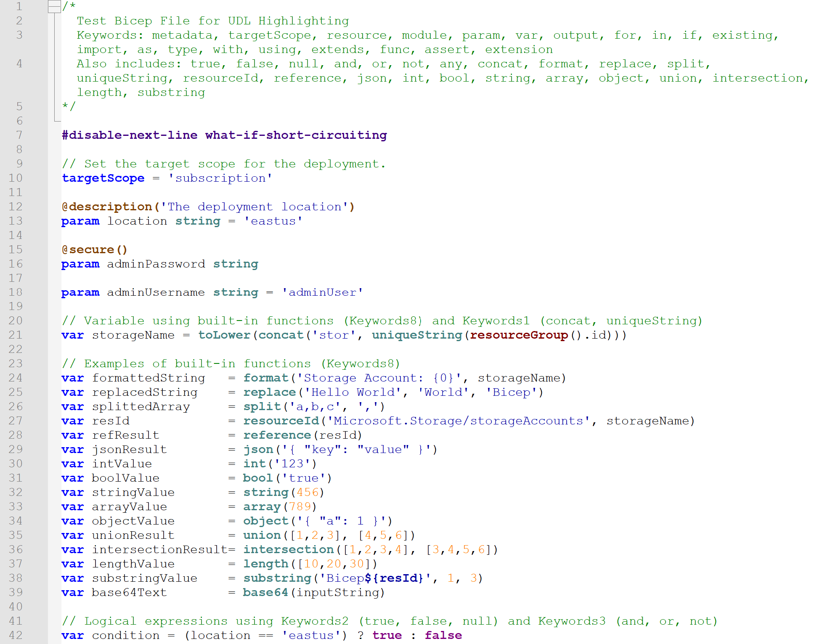Click the resourceId function on line 27
Image resolution: width=822 pixels, height=644 pixels.
point(281,421)
